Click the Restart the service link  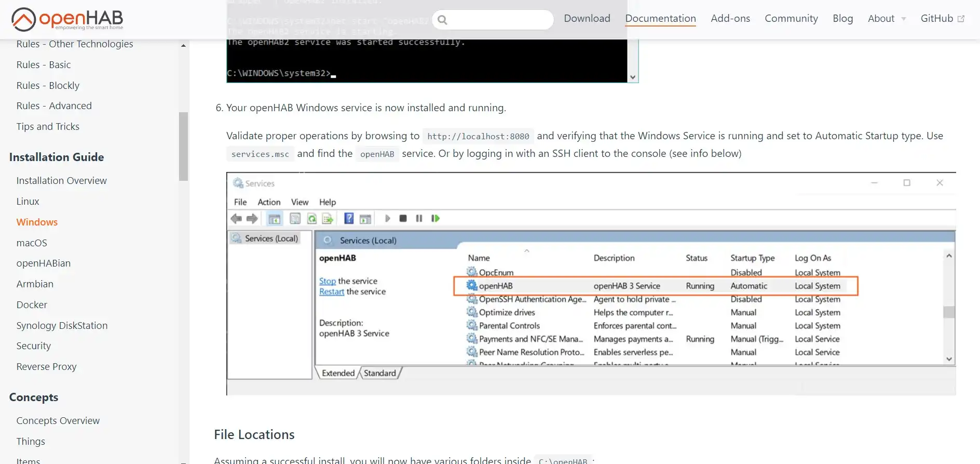[x=332, y=291]
